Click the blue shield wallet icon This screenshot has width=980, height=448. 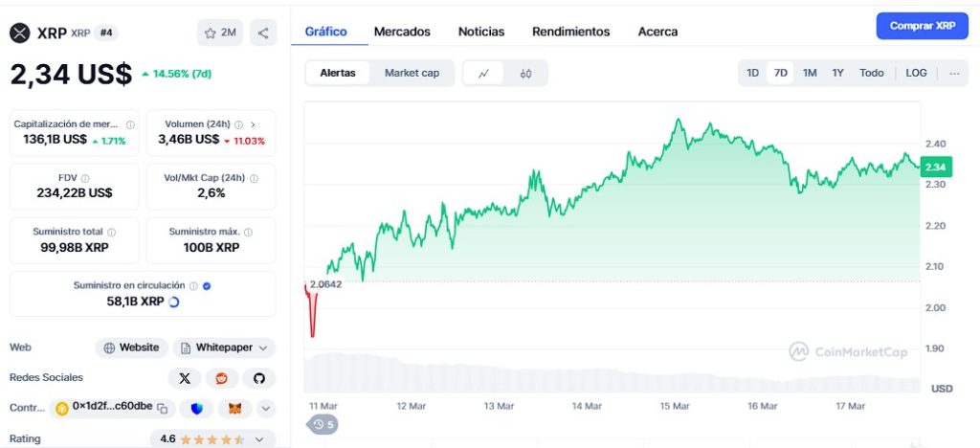pos(196,408)
